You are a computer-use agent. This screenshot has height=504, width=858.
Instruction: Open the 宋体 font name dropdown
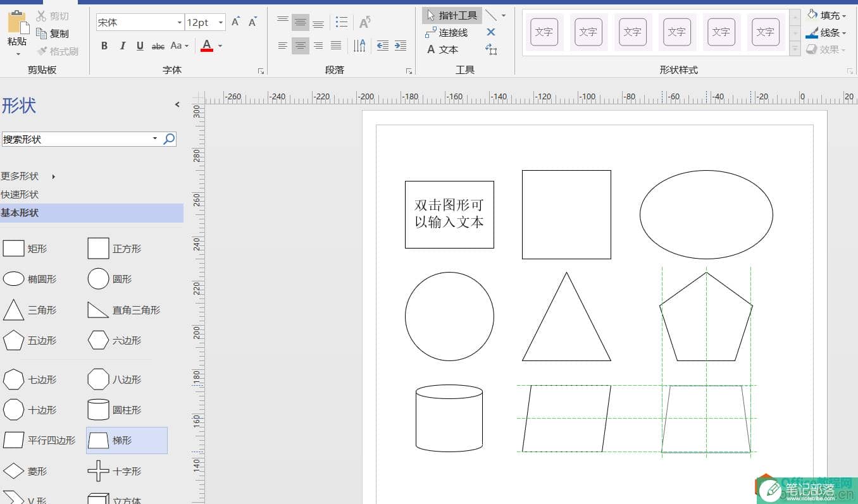click(x=180, y=23)
